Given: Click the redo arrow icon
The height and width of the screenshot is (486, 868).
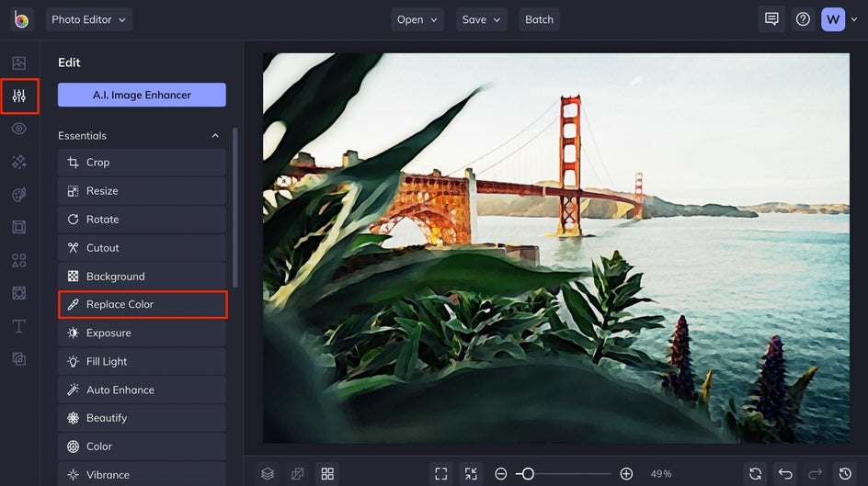Looking at the screenshot, I should click(x=815, y=474).
